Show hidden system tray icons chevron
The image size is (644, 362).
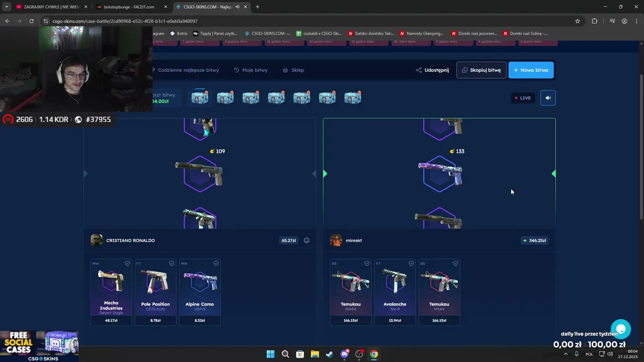[566, 354]
